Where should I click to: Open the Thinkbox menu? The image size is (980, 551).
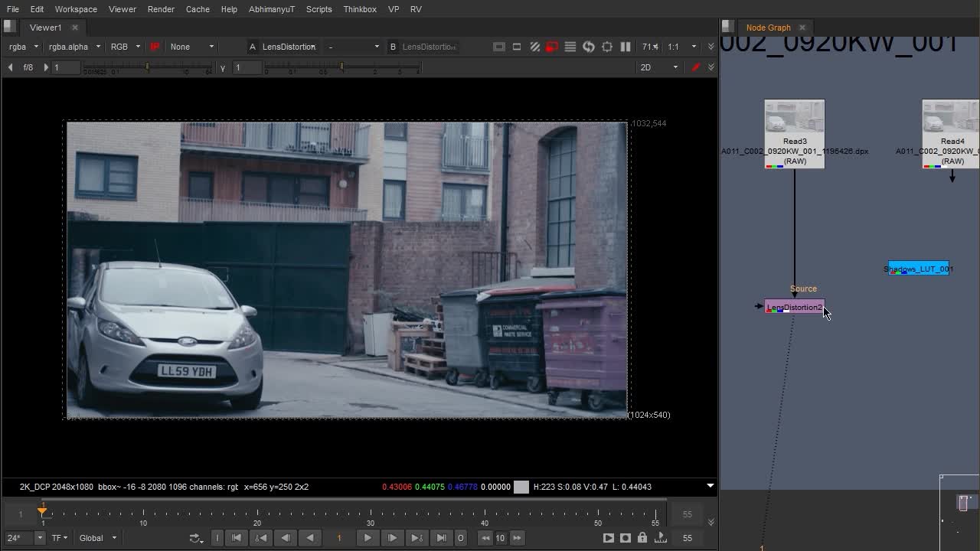tap(360, 9)
